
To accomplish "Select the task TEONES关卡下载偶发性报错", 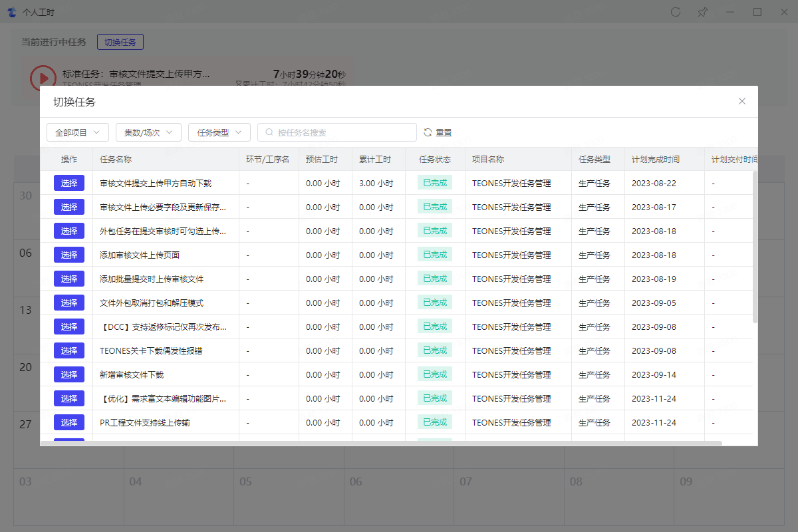I will click(x=69, y=350).
